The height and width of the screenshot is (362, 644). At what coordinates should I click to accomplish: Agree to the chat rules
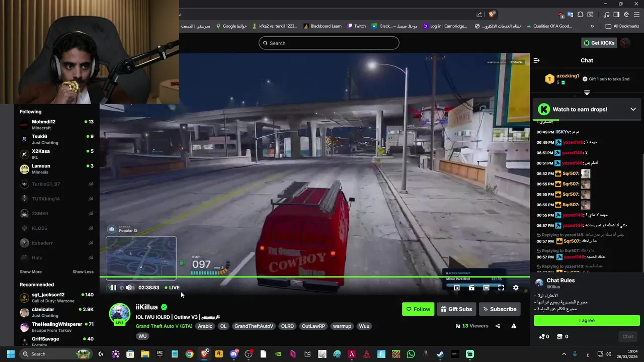click(587, 320)
